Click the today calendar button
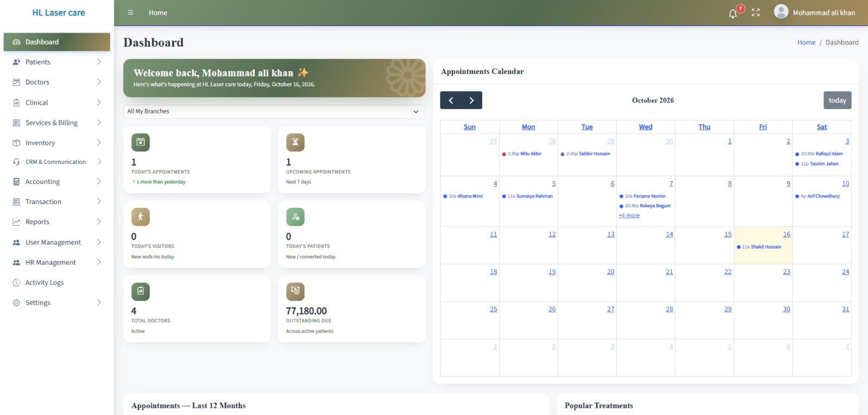 [x=837, y=100]
